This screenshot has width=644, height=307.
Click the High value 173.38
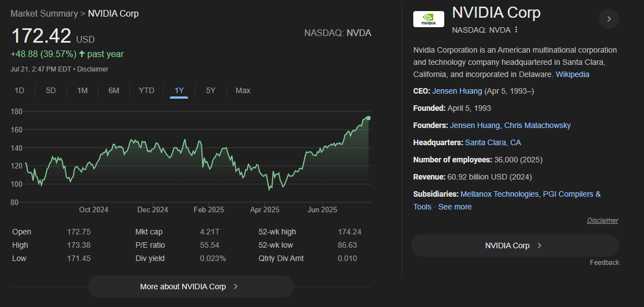79,245
